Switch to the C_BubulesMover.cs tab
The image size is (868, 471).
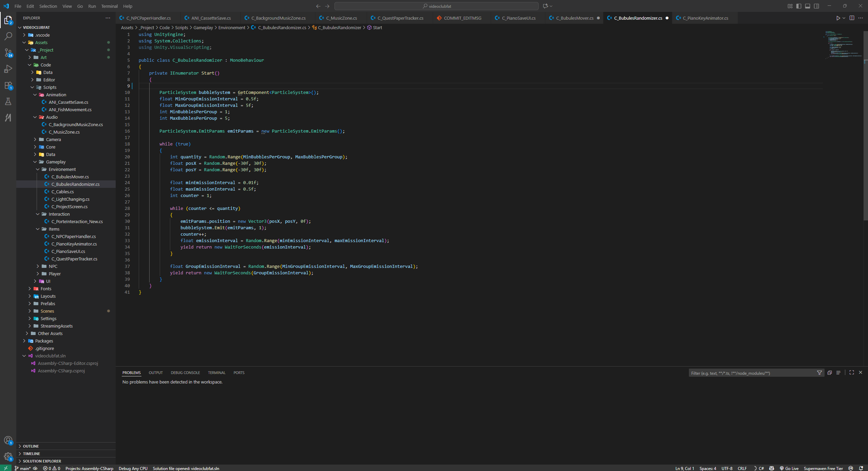[574, 18]
